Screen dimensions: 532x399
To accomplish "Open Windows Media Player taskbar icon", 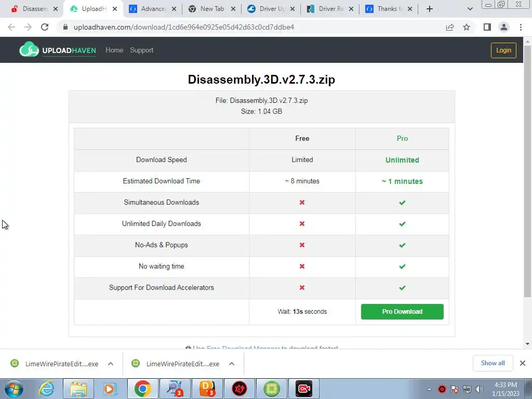I will pos(110,389).
